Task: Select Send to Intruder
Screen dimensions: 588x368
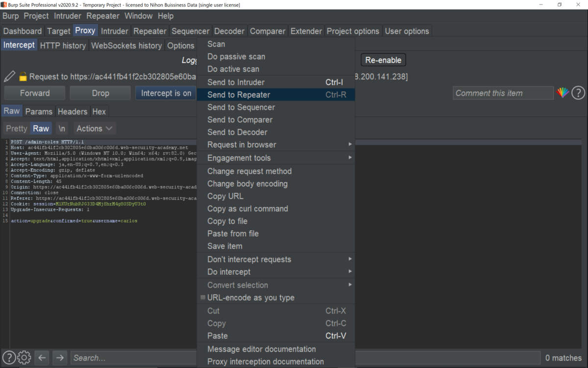Action: click(275, 82)
